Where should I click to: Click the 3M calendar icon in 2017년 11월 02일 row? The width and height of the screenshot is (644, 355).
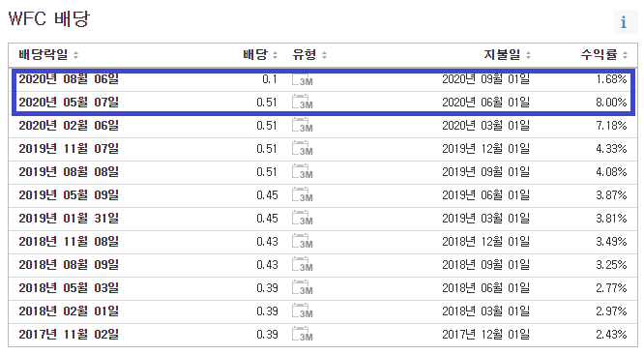[303, 334]
